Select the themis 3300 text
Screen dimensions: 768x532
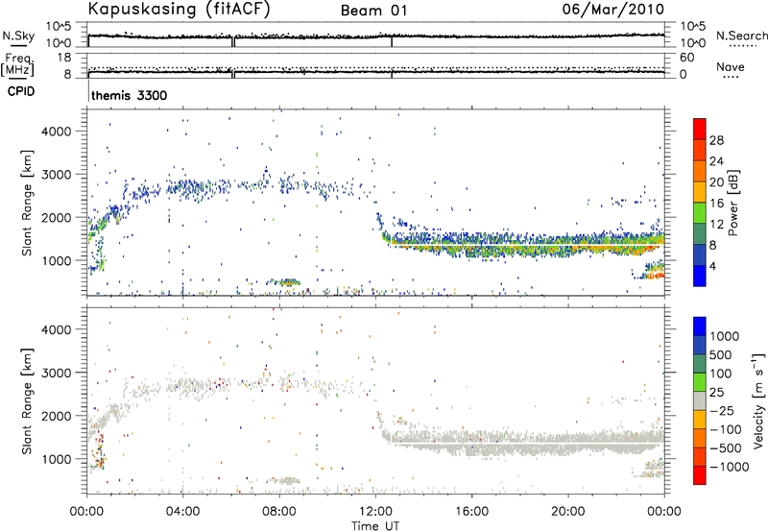[x=130, y=95]
